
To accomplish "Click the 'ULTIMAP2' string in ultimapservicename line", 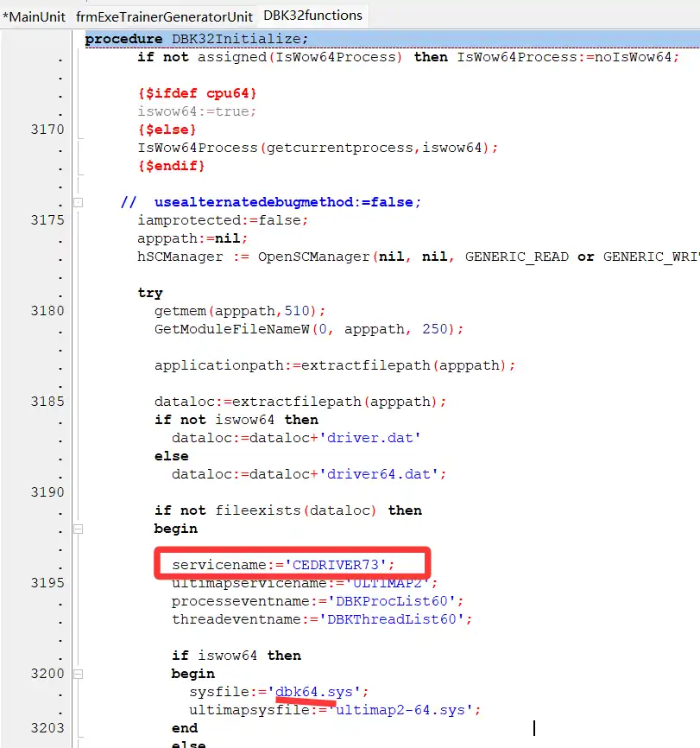I will (x=387, y=582).
